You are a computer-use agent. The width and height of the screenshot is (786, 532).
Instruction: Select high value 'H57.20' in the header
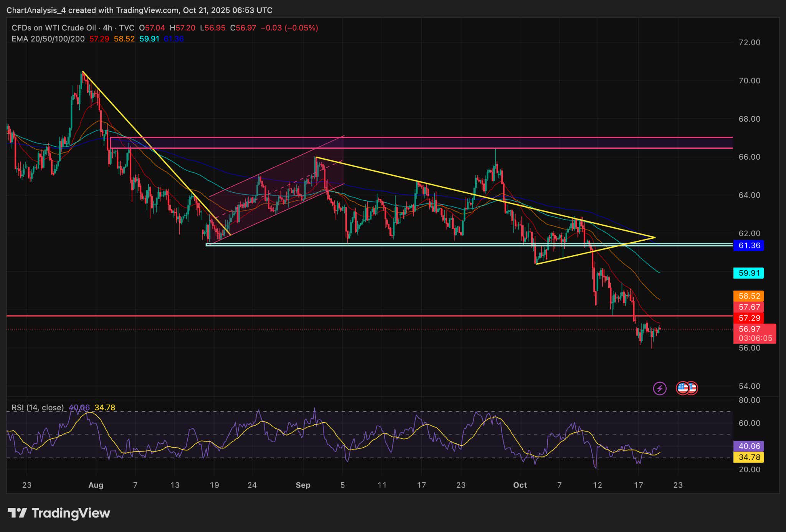click(x=183, y=28)
